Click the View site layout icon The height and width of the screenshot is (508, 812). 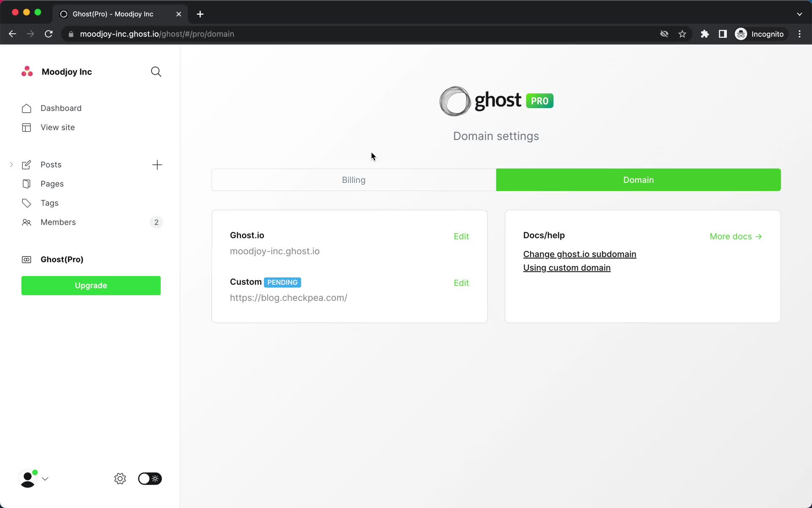26,127
